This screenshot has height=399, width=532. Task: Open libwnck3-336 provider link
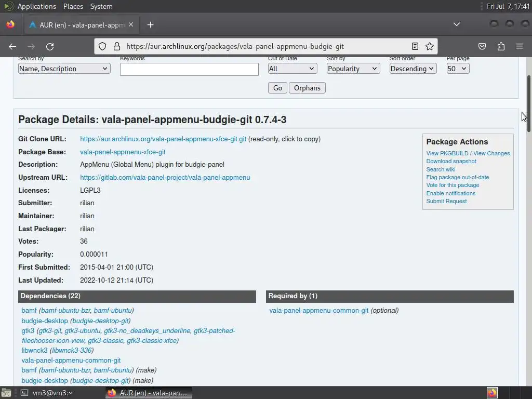pyautogui.click(x=72, y=350)
